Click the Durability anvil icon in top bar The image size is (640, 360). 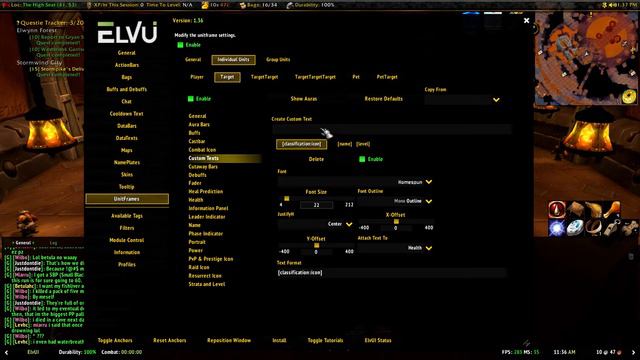coord(289,5)
